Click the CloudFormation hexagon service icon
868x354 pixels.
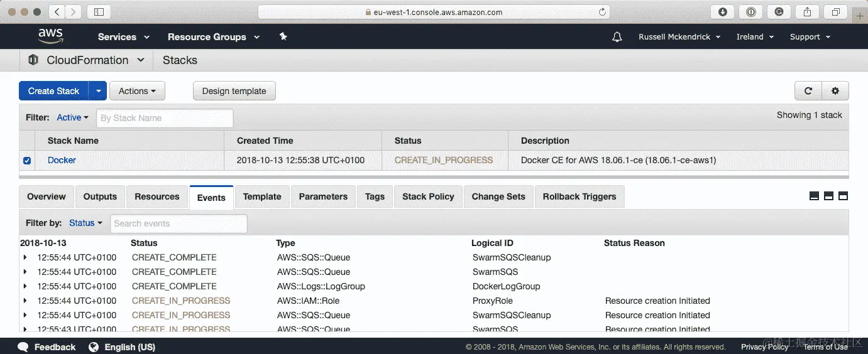point(33,60)
